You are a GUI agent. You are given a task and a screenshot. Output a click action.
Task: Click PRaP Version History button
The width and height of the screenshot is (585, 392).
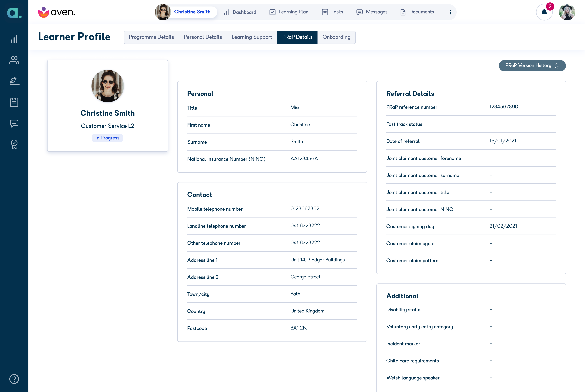click(x=532, y=65)
